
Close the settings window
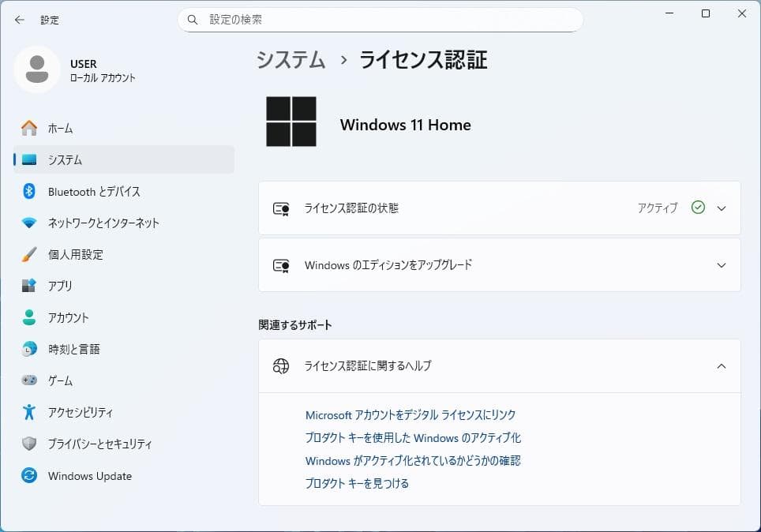click(x=742, y=13)
